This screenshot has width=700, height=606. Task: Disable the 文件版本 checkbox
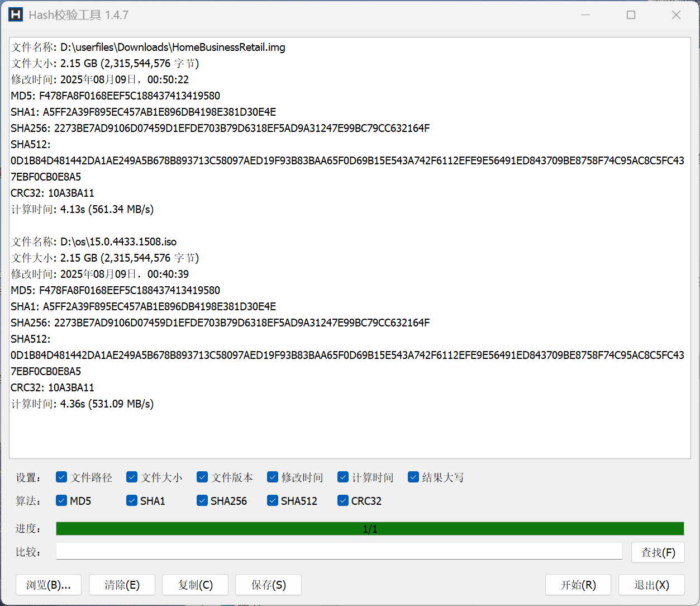[x=203, y=477]
